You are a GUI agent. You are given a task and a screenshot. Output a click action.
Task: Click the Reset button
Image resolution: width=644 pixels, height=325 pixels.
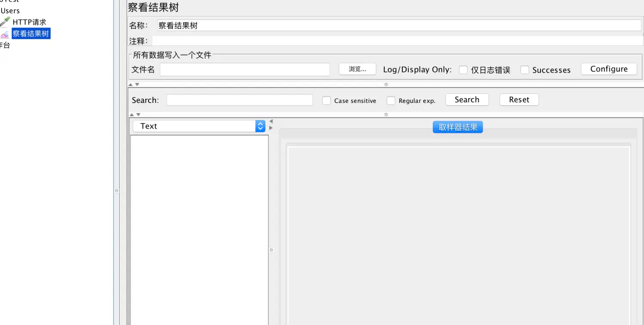519,100
